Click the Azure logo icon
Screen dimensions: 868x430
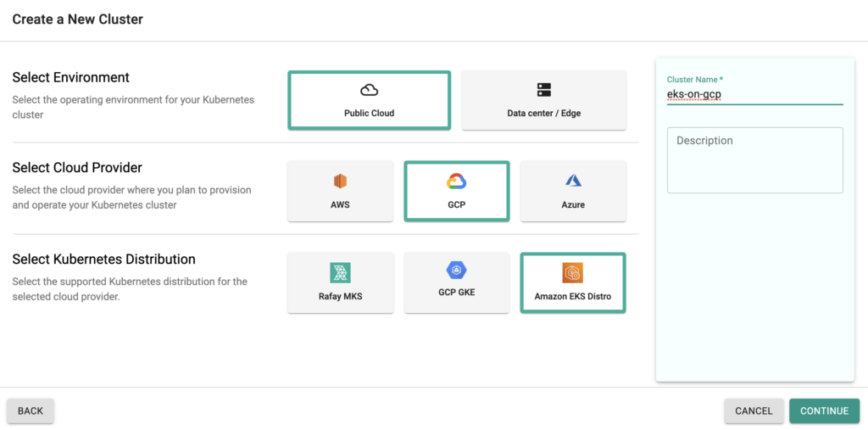[573, 181]
